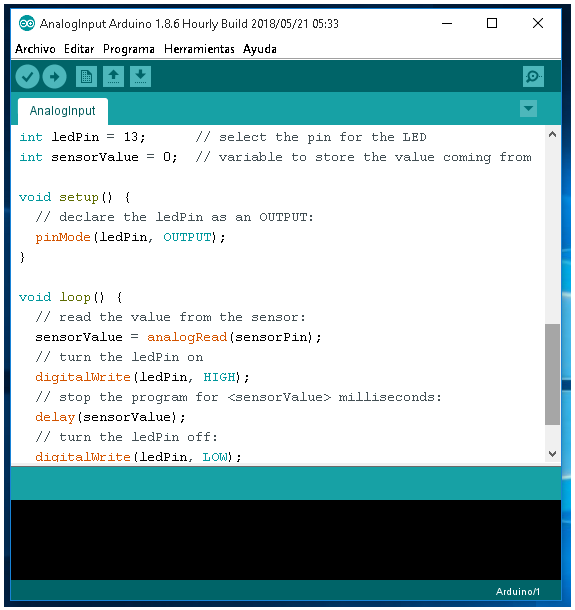Click the 'int sensorValue = 0;' declaration

[98, 157]
